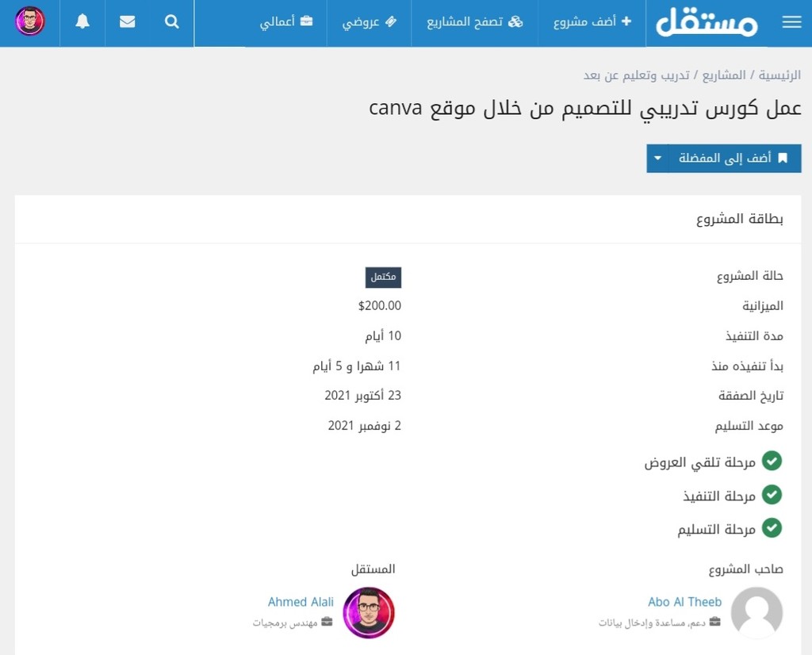Click the حالة المشروع label

point(750,276)
